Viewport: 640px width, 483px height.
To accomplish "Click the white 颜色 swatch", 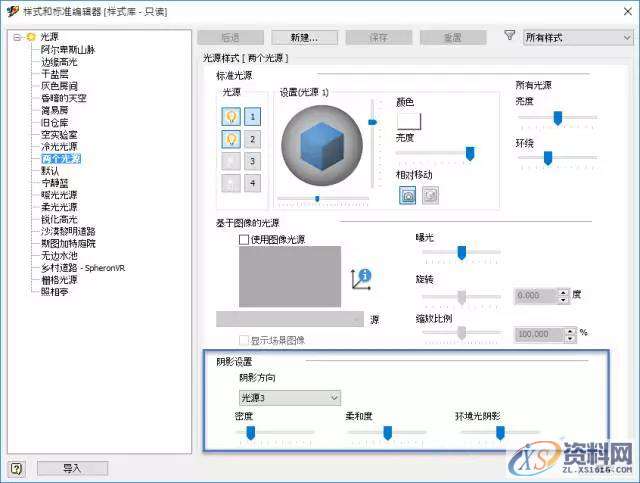I will click(x=409, y=121).
